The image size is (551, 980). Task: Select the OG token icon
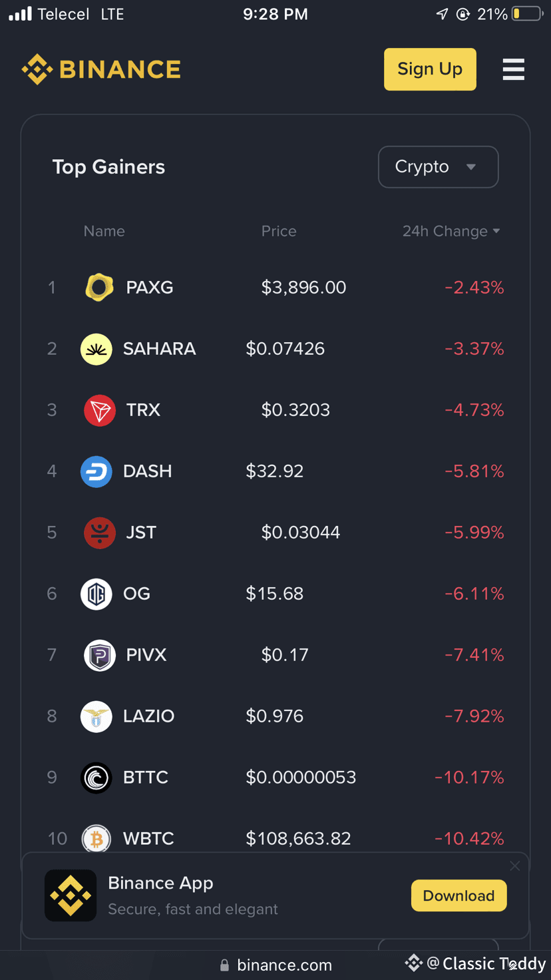(x=96, y=594)
